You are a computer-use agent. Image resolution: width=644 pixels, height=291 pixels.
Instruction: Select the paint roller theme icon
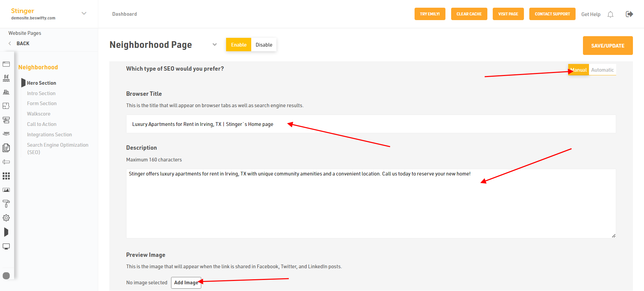tap(6, 204)
